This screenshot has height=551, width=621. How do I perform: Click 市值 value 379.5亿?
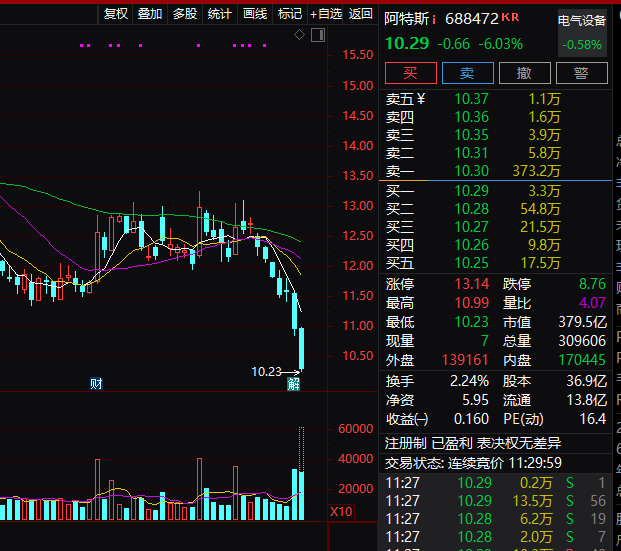point(582,322)
